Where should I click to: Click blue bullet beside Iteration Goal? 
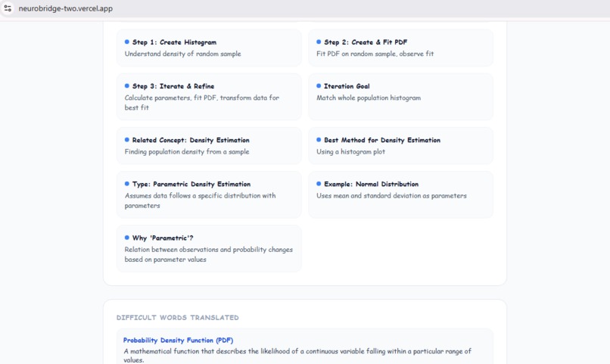tap(319, 86)
